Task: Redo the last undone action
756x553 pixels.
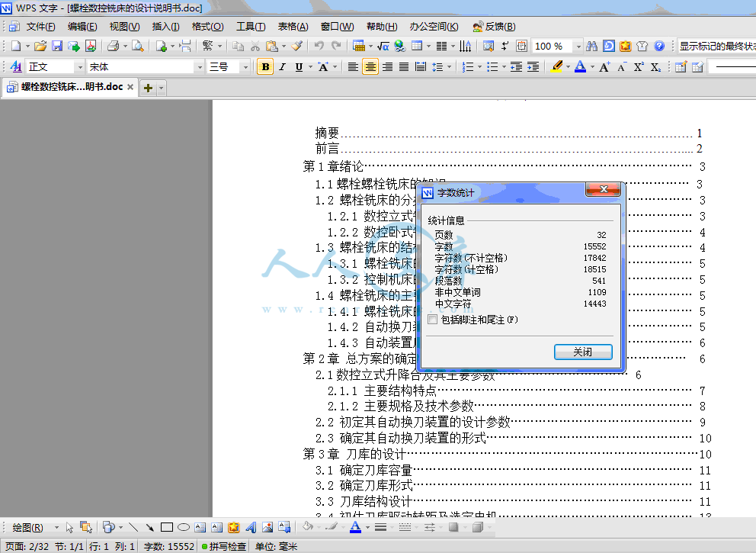Action: click(336, 46)
